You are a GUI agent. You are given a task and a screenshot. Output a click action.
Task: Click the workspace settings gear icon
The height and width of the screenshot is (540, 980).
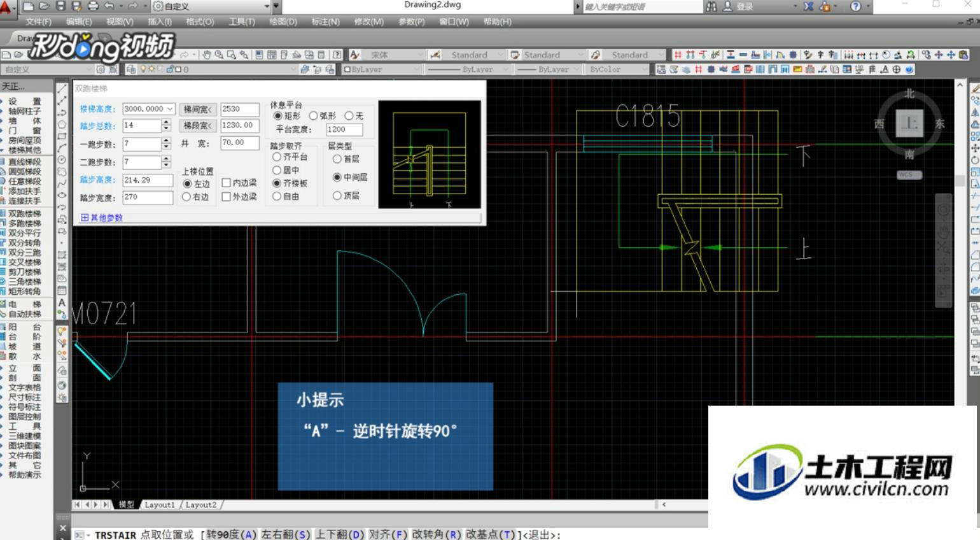100,69
